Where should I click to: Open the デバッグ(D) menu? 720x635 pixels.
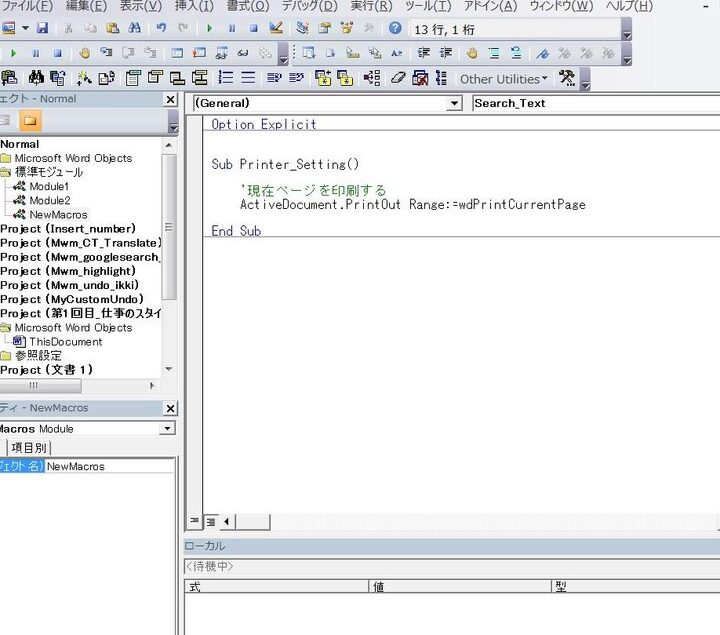click(x=309, y=6)
